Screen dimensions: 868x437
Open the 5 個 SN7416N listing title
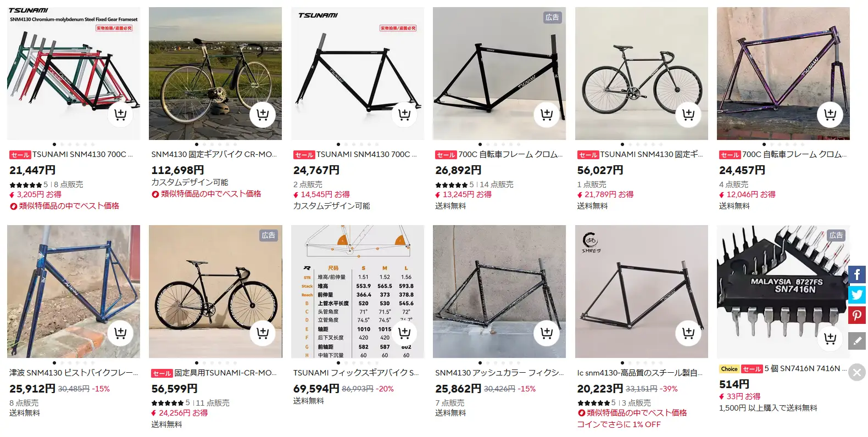(802, 369)
